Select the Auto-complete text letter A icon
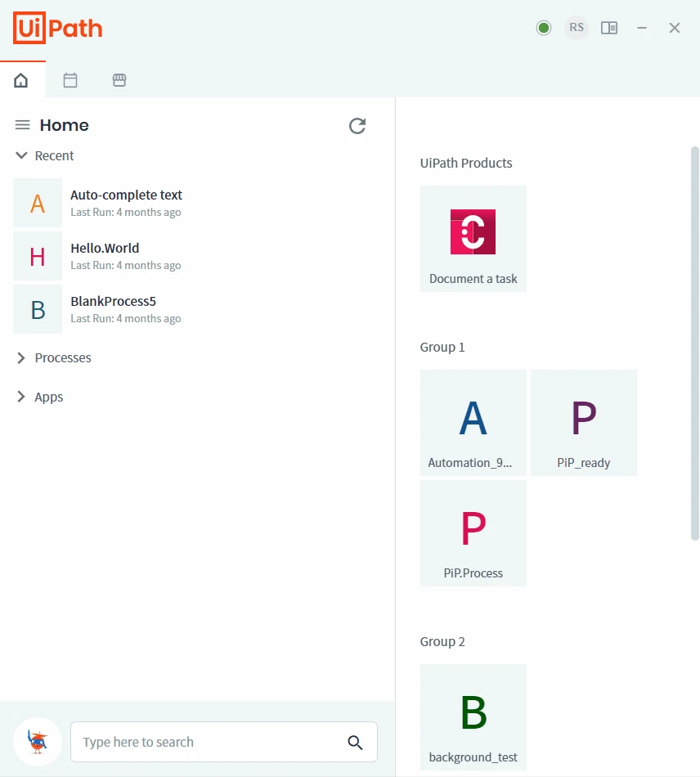The height and width of the screenshot is (777, 700). (38, 203)
